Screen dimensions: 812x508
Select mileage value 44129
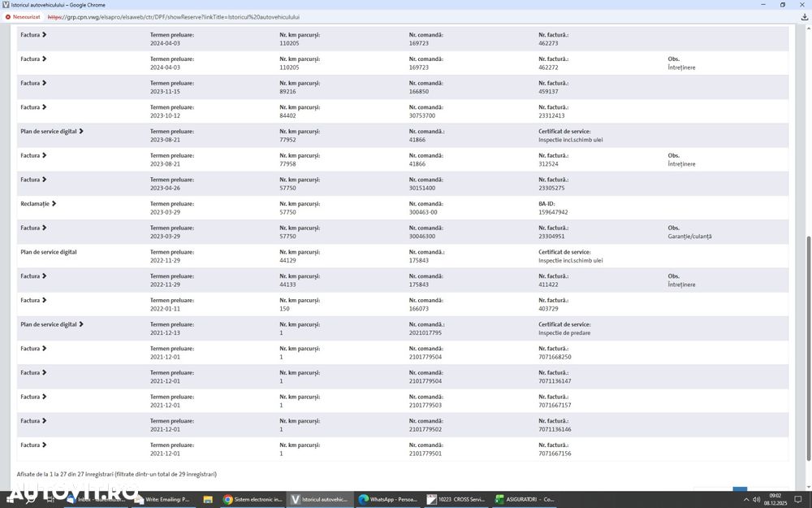[287, 260]
